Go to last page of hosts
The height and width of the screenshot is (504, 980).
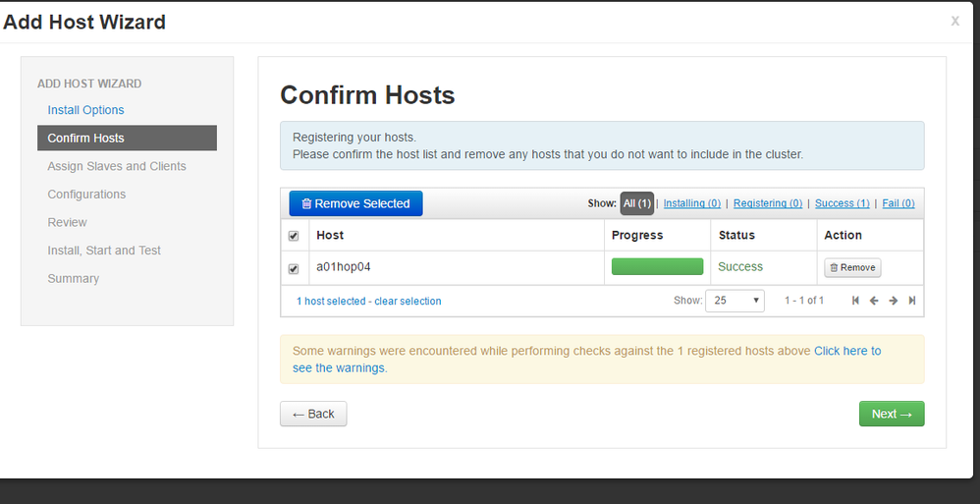(x=912, y=301)
